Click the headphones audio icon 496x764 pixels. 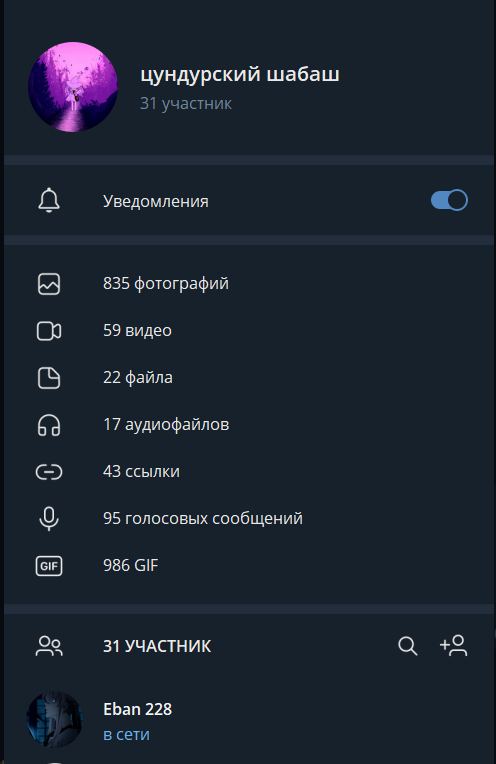pos(49,425)
